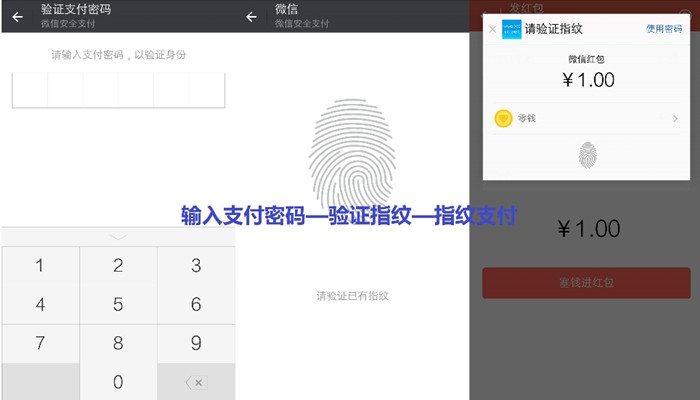Image resolution: width=700 pixels, height=400 pixels.
Task: Tap keypad digit 1
Action: [40, 266]
